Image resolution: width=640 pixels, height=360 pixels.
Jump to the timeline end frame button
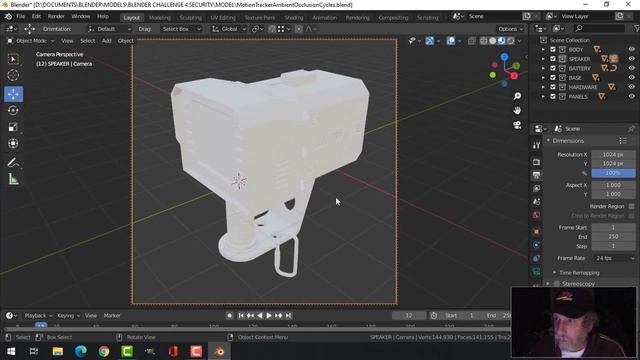(288, 316)
